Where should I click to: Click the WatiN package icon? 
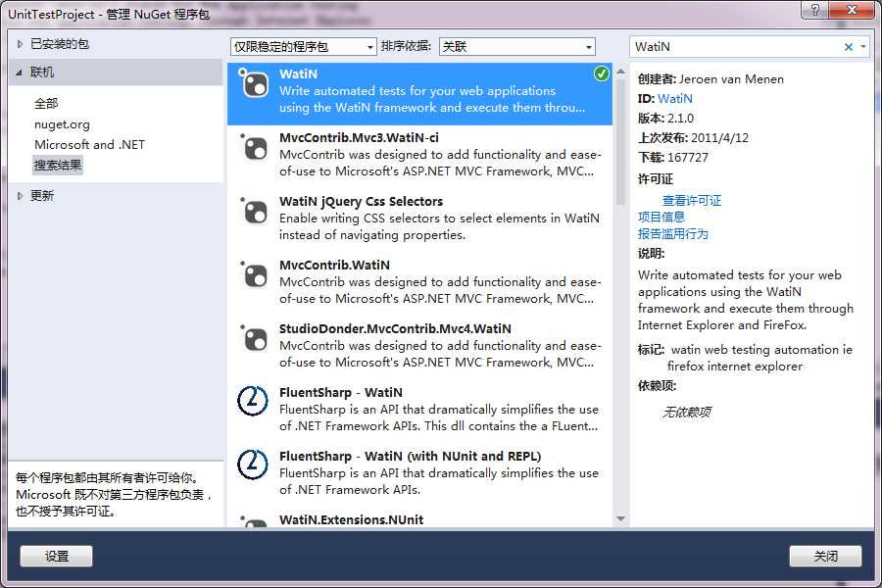pos(254,84)
